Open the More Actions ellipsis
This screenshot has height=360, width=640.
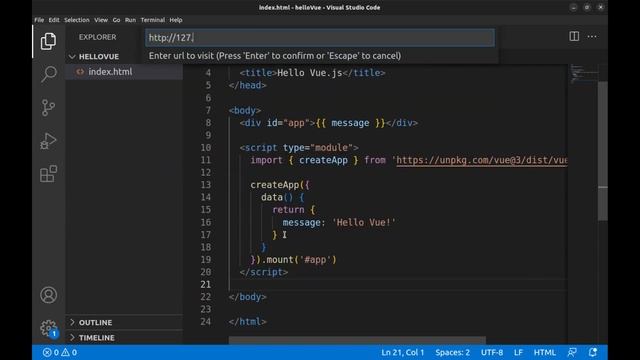pos(592,36)
